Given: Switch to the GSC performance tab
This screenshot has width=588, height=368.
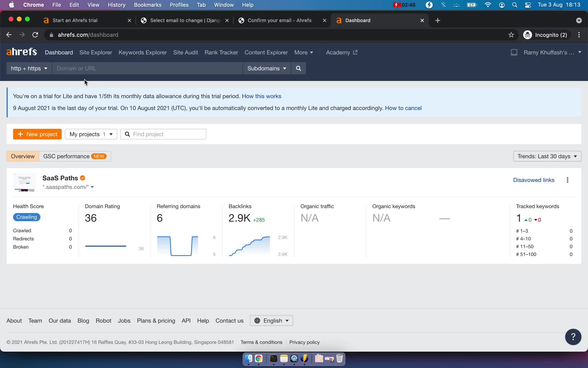Looking at the screenshot, I should pos(75,156).
